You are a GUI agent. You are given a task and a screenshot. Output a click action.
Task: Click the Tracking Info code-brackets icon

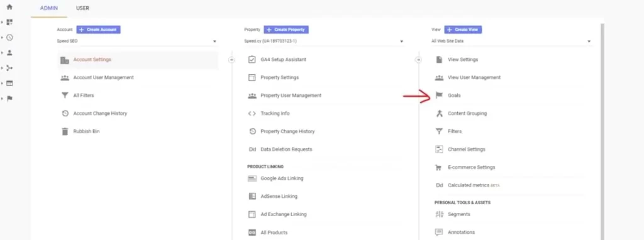click(x=252, y=114)
